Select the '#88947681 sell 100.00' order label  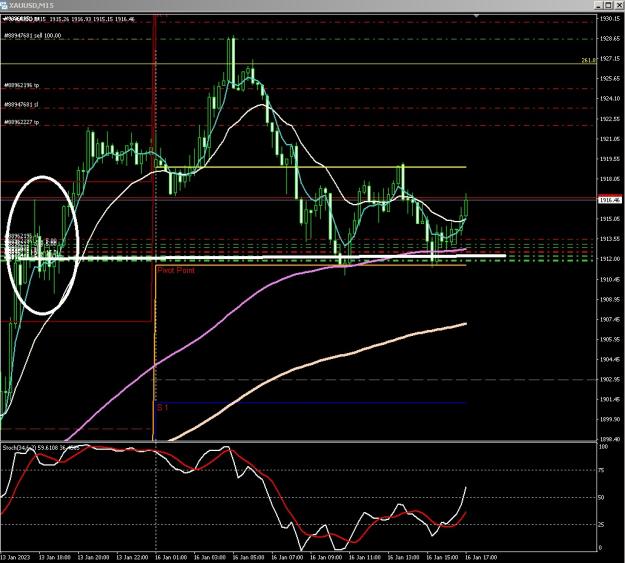coord(33,36)
